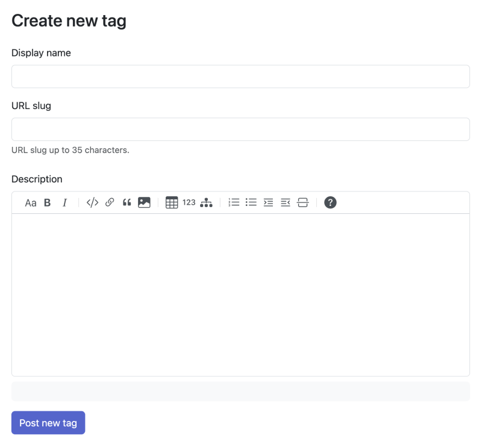
Task: Click the Display name input field
Action: 240,76
